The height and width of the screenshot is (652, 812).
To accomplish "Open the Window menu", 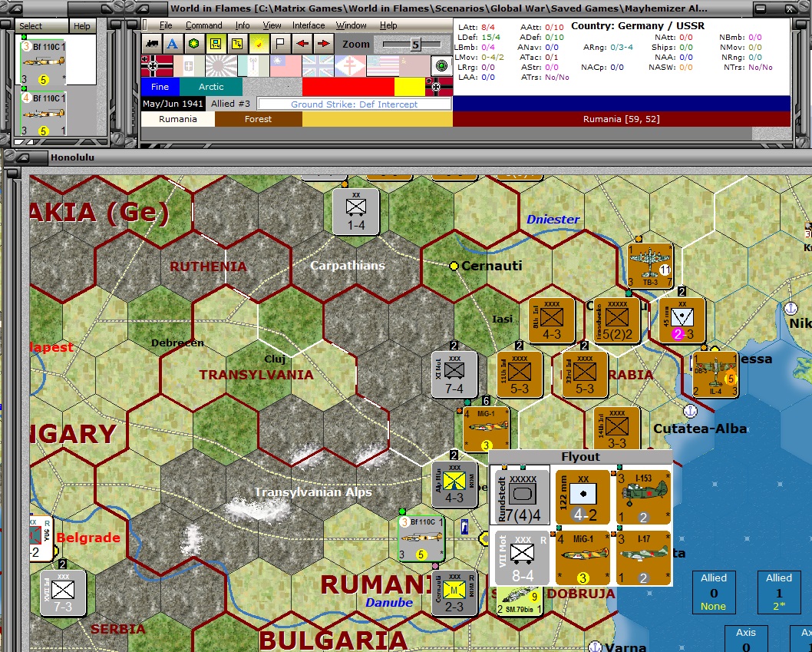I will pyautogui.click(x=351, y=25).
